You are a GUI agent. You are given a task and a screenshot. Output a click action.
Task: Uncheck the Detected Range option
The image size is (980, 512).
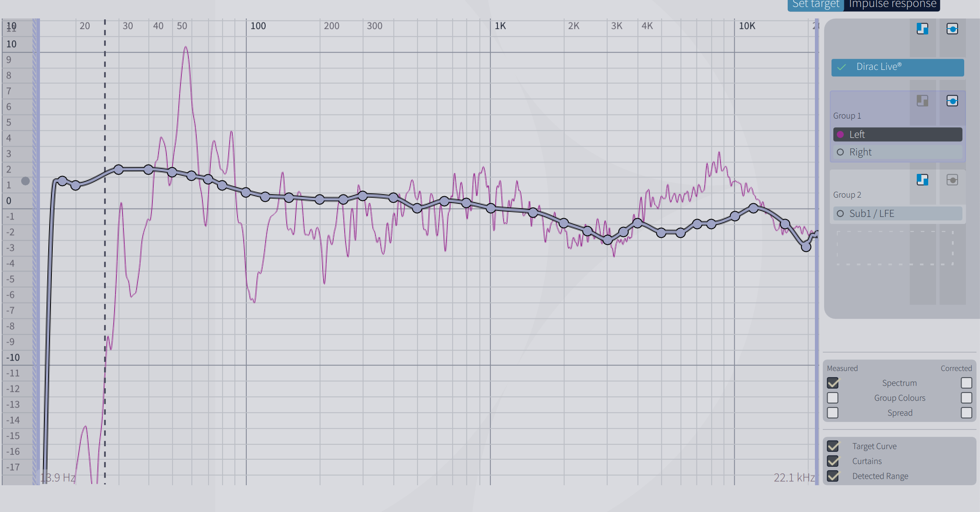(x=832, y=476)
